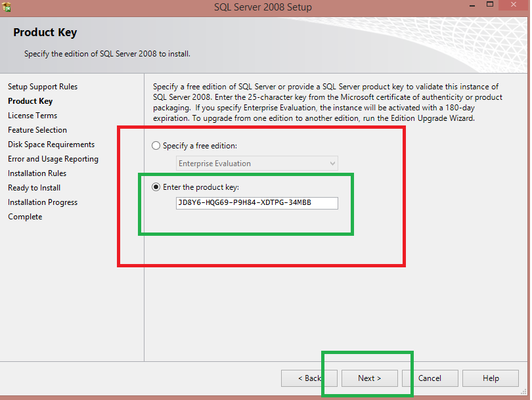Click the 'Specify a free edition:' label text
The image size is (532, 400).
point(200,146)
